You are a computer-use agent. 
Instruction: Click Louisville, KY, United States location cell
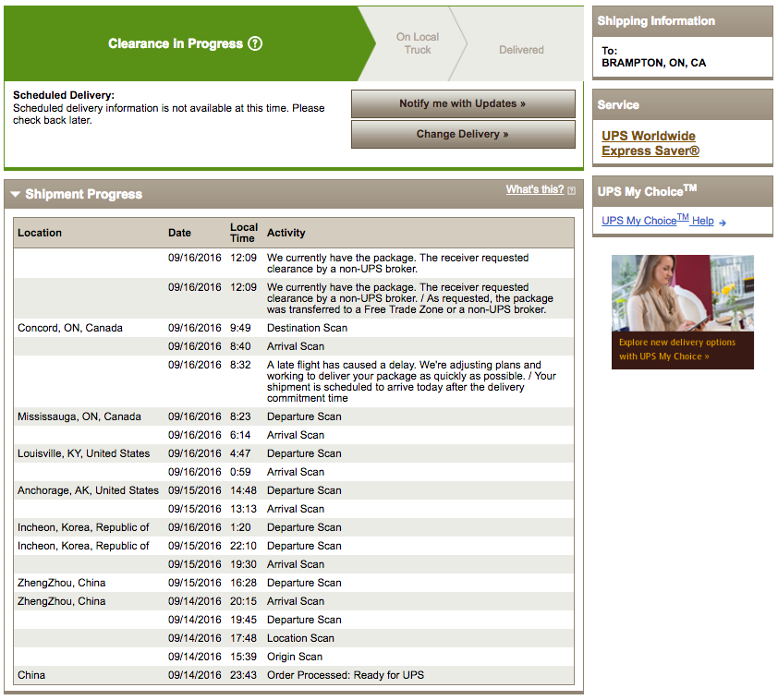(x=83, y=453)
